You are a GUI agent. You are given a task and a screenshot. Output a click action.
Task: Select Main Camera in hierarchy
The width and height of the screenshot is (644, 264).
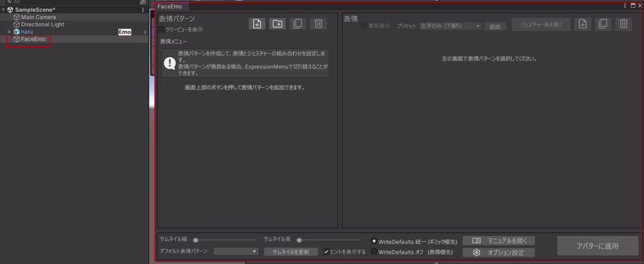click(x=38, y=17)
